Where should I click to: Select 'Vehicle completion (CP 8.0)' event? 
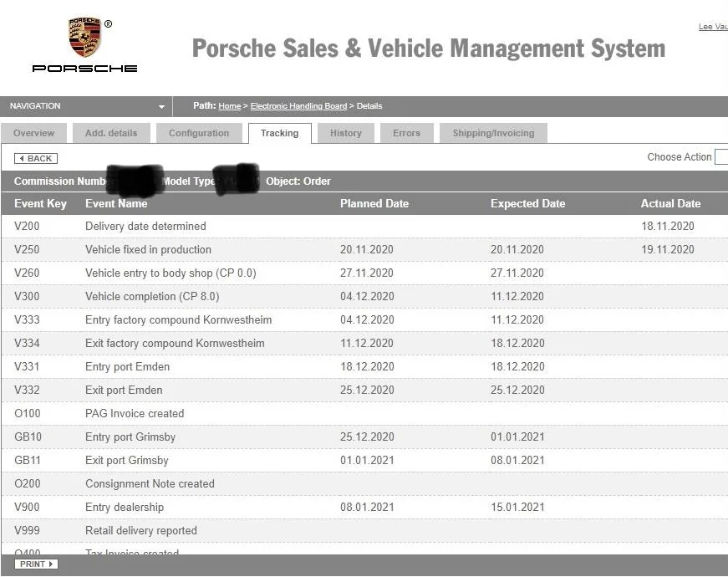[152, 296]
